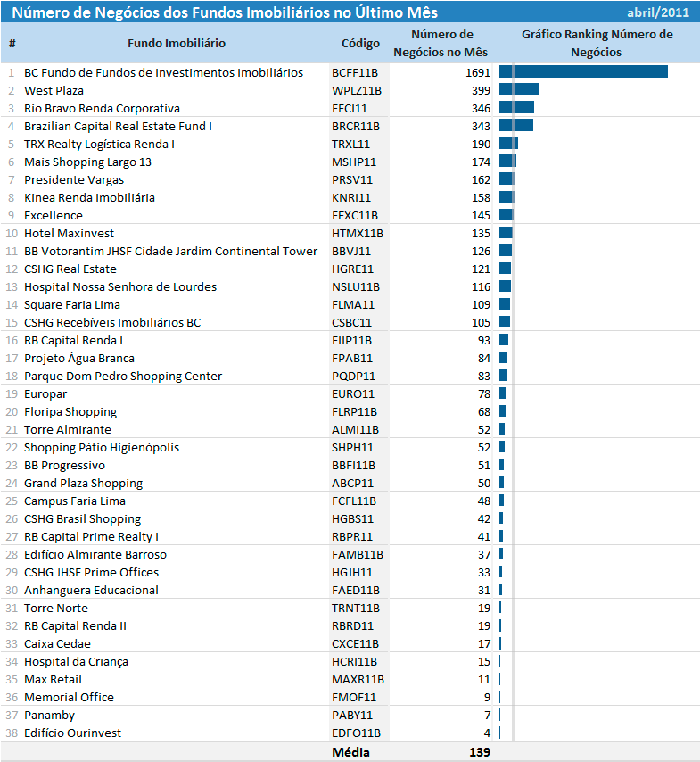
Task: Select 'BB Votorantim JHSF Cidade Jardim Continental Tower'
Action: 170,252
